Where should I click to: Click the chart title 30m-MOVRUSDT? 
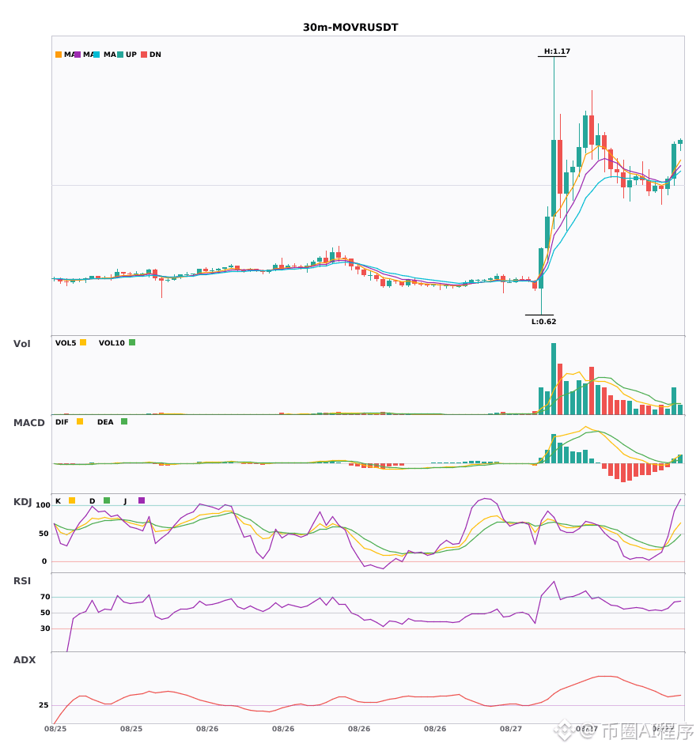tap(350, 28)
